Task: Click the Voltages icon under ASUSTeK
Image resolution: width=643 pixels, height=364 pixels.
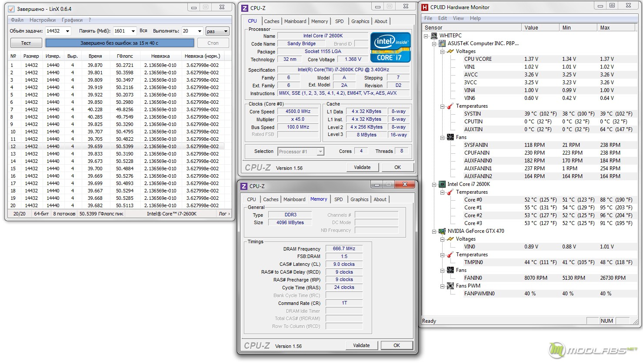Action: [x=450, y=51]
